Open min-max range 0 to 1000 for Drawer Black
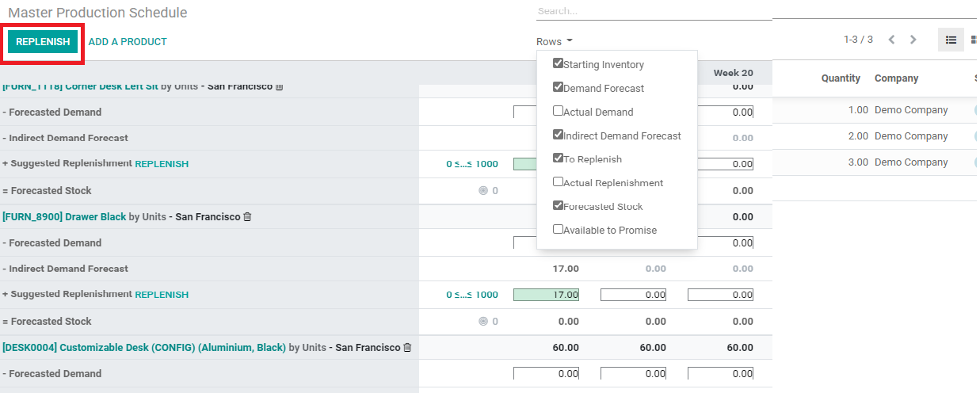 (472, 295)
